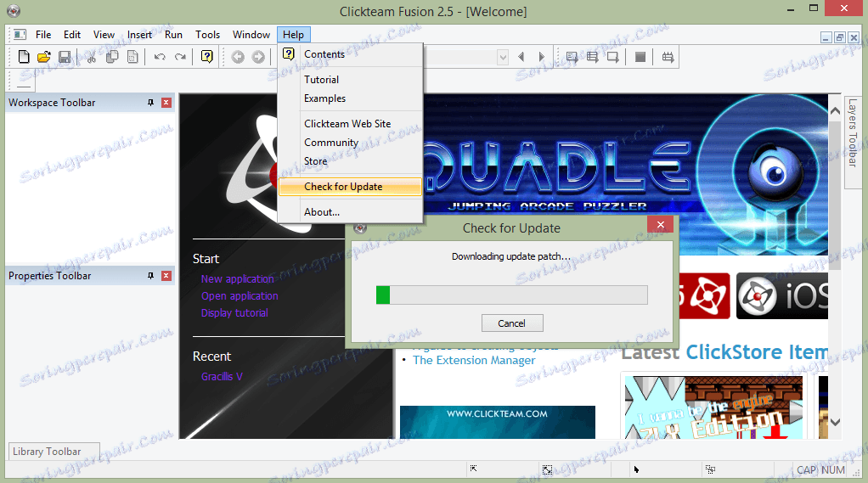Screen dimensions: 868x483
Task: Select Clickteam Web Site menu entry
Action: click(350, 124)
